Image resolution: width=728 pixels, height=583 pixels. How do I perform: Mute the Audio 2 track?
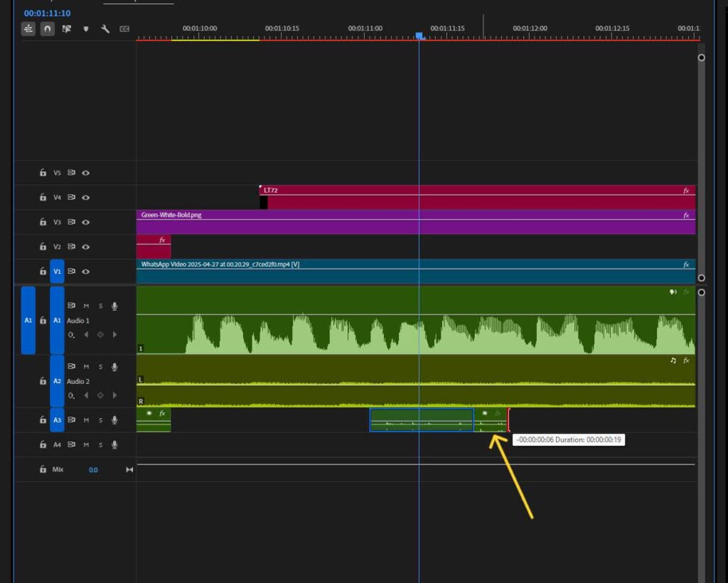[x=87, y=367]
